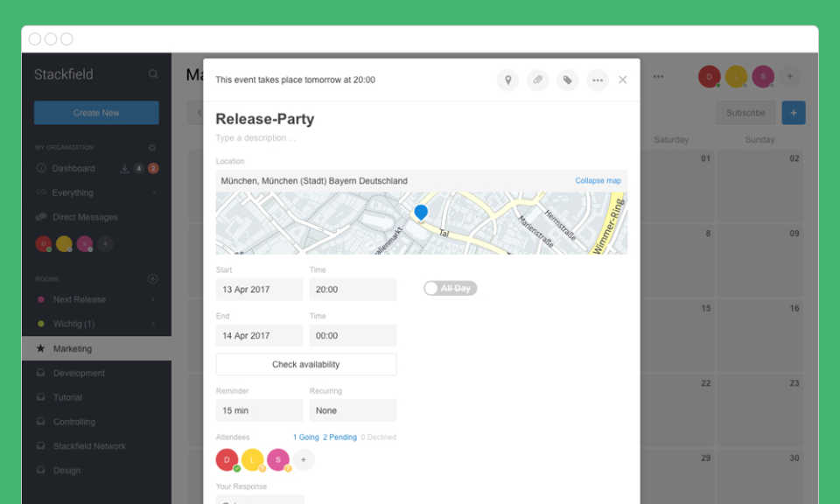
Task: Expand the Next Release room chevron
Action: pos(154,299)
